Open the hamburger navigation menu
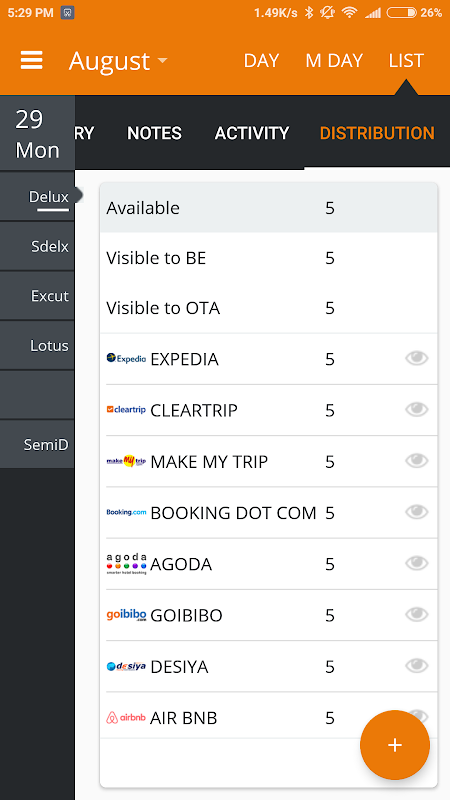 (x=31, y=60)
